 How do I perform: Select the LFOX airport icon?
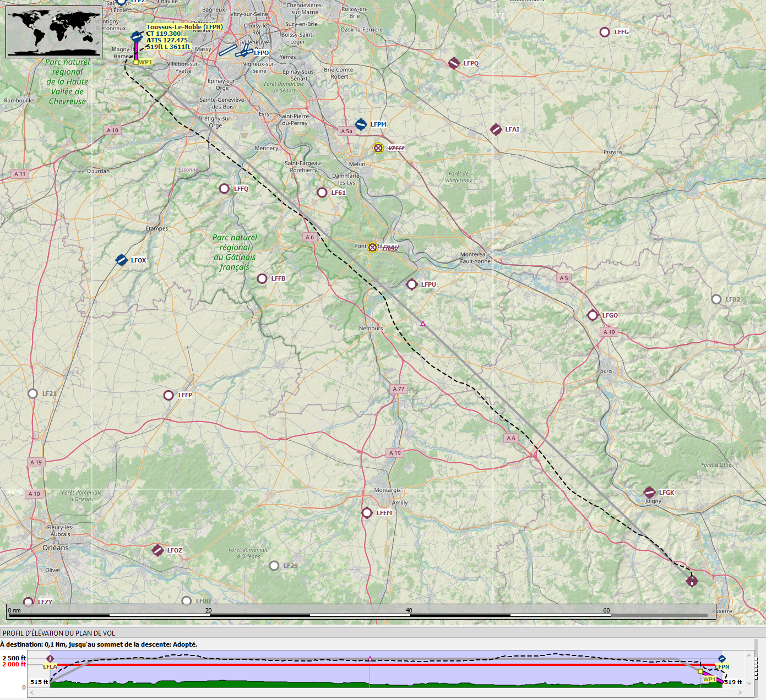coord(121,260)
